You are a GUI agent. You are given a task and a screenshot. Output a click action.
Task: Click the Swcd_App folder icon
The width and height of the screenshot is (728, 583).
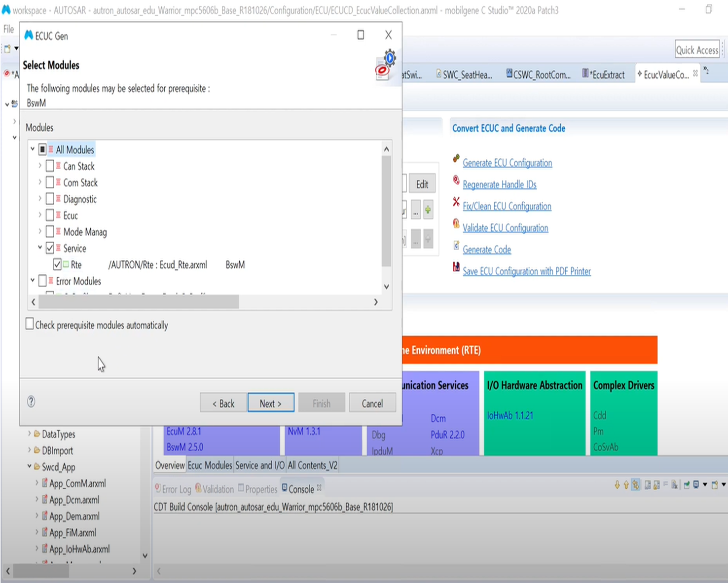(x=37, y=467)
